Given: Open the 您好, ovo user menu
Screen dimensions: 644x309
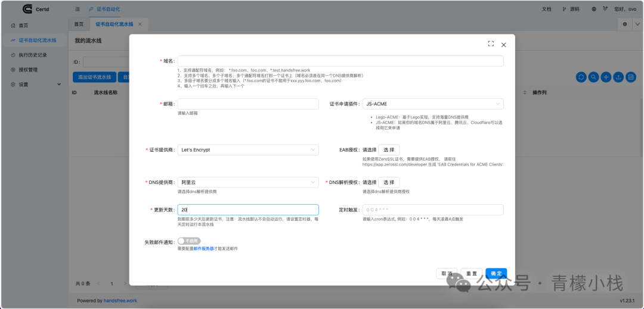Looking at the screenshot, I should (625, 9).
